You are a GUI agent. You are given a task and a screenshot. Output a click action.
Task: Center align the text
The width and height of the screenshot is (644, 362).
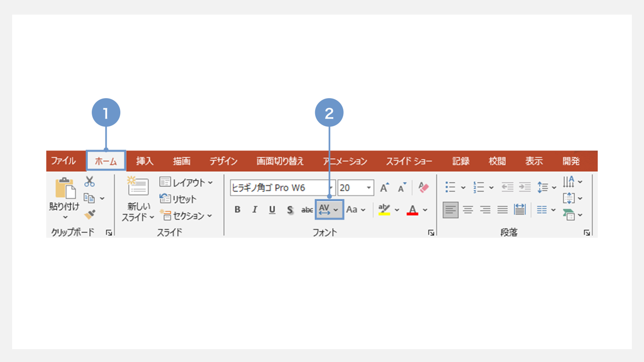click(x=468, y=210)
